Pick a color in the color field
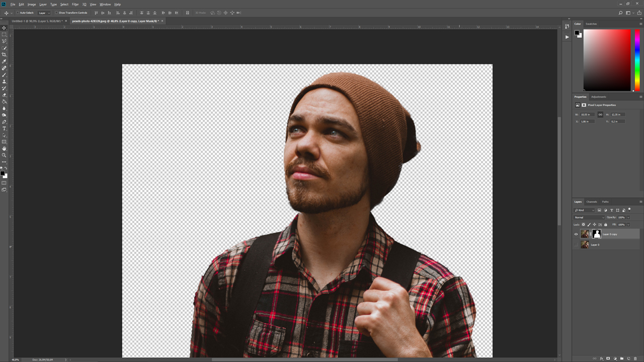The width and height of the screenshot is (644, 362). click(x=607, y=59)
